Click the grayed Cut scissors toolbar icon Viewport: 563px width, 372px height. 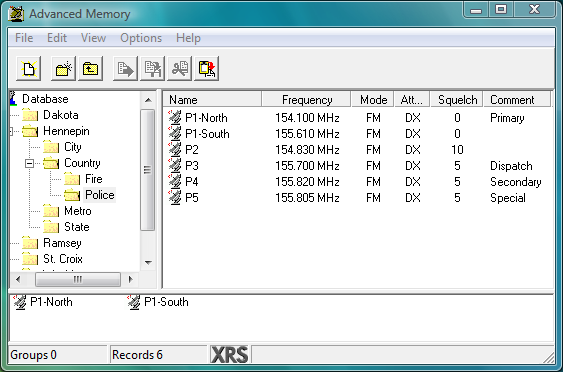tap(180, 68)
